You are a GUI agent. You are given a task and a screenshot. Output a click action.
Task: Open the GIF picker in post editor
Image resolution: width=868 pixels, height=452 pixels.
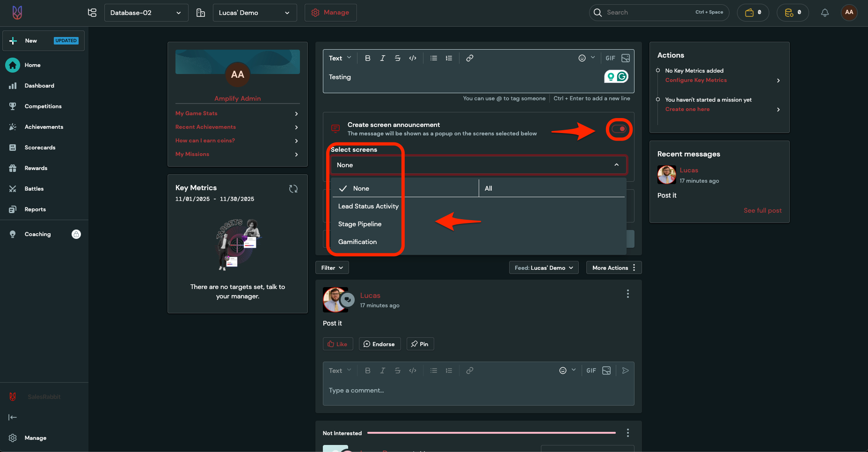(610, 58)
